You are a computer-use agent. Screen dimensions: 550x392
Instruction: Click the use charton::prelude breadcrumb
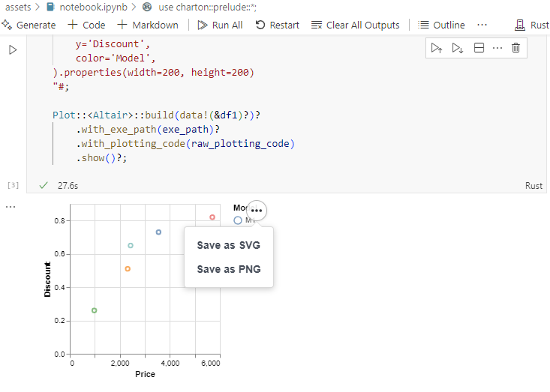pyautogui.click(x=200, y=7)
